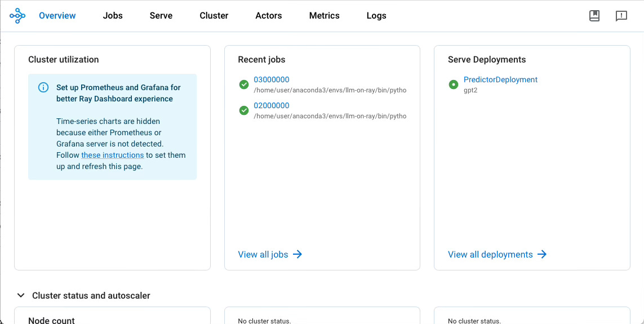Collapse the Cluster status and autoscaler chevron
Viewport: 644px width, 324px height.
pos(20,295)
